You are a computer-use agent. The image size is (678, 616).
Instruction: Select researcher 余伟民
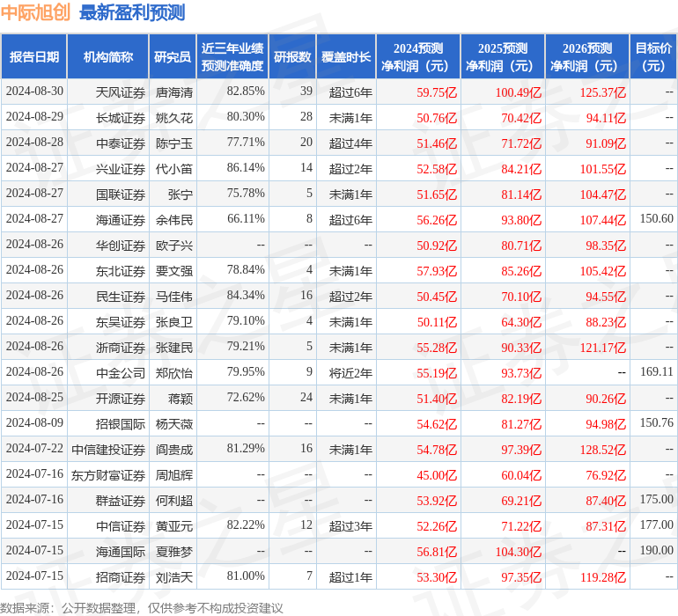[x=174, y=220]
